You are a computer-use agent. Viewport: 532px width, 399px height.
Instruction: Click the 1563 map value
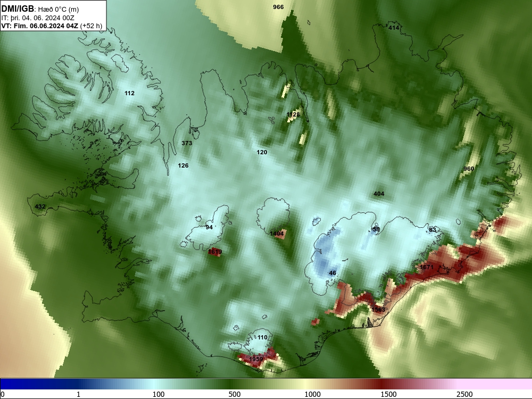pyautogui.click(x=378, y=310)
